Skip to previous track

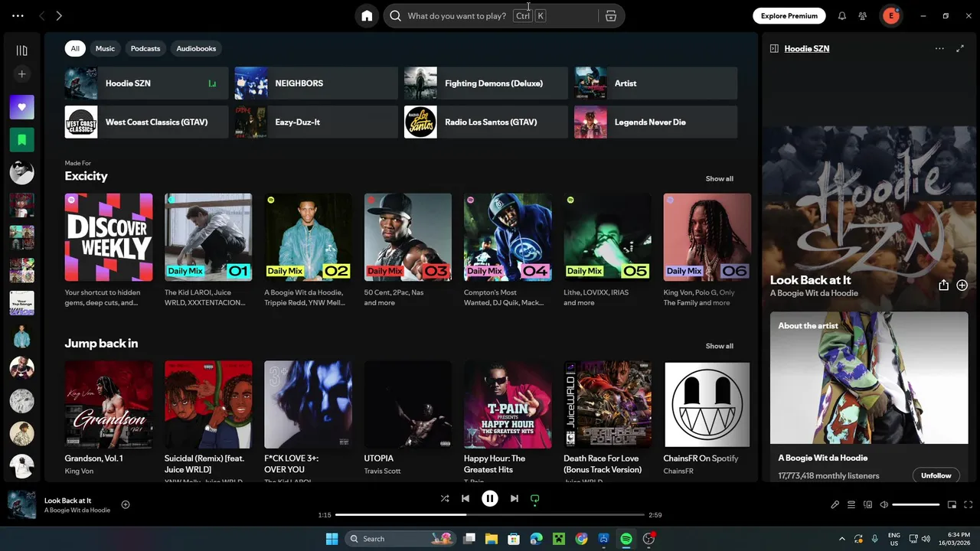(465, 498)
